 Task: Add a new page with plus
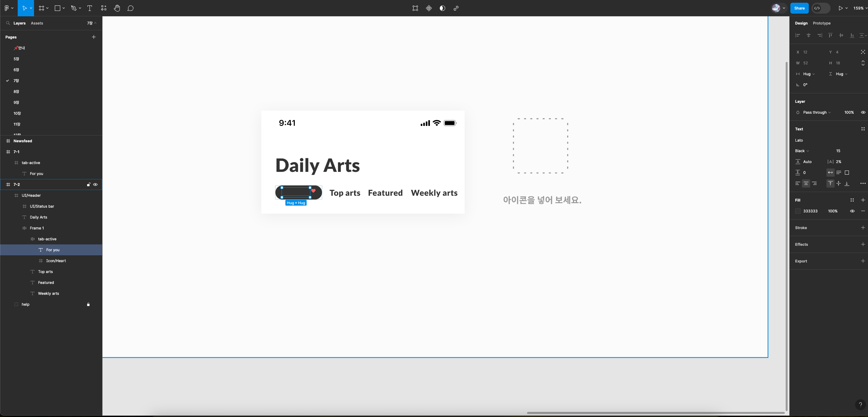coord(94,37)
